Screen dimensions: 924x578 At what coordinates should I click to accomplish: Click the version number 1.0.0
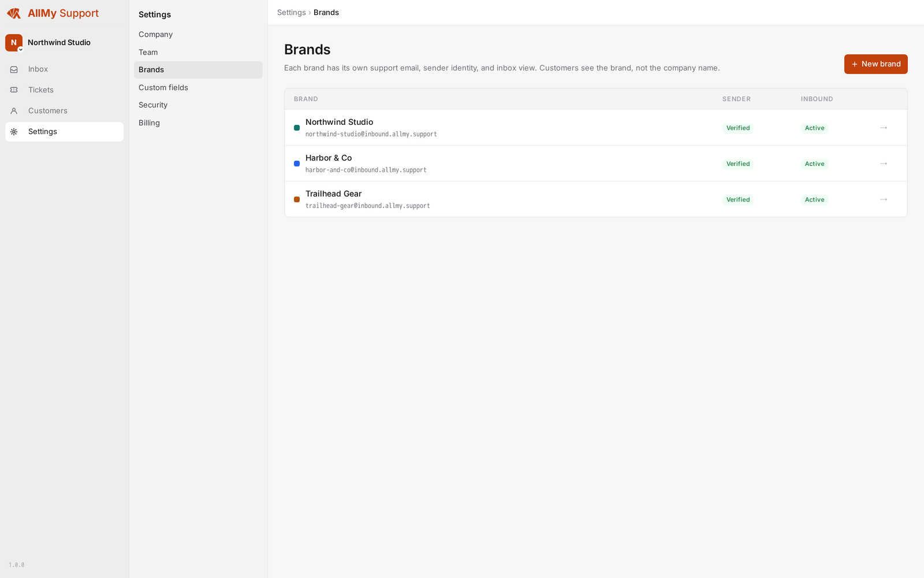tap(17, 565)
